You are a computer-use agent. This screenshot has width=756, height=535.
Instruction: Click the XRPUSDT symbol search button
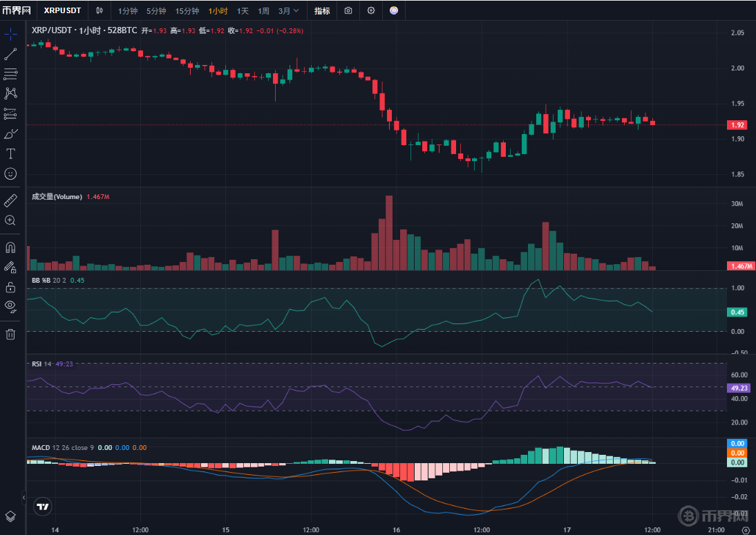point(62,10)
